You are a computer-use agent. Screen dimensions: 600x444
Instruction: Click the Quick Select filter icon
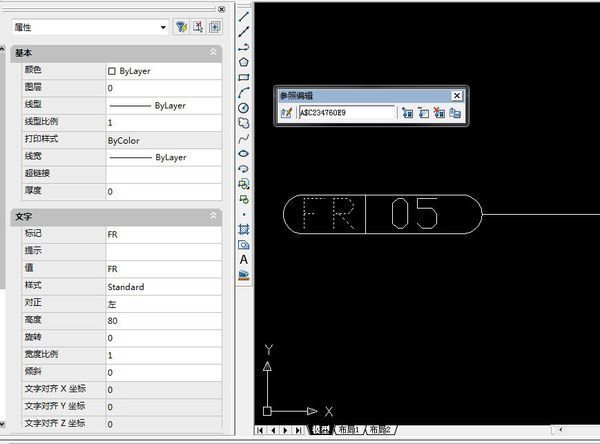point(181,27)
